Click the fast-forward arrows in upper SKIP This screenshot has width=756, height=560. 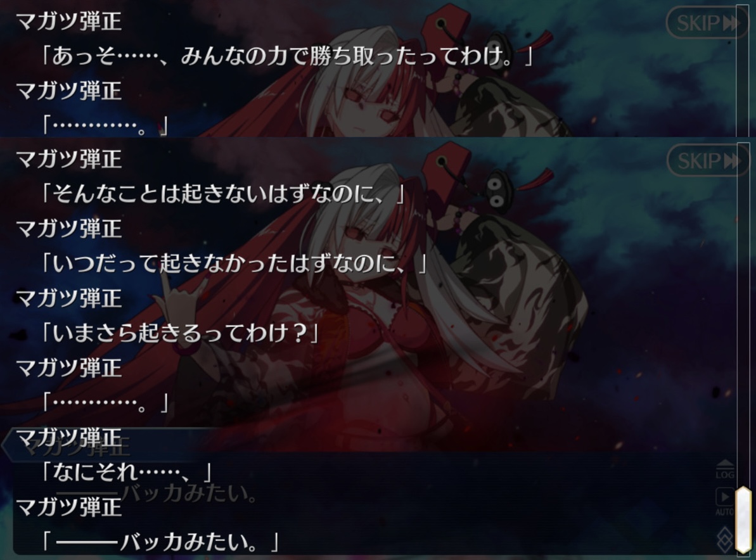[731, 23]
